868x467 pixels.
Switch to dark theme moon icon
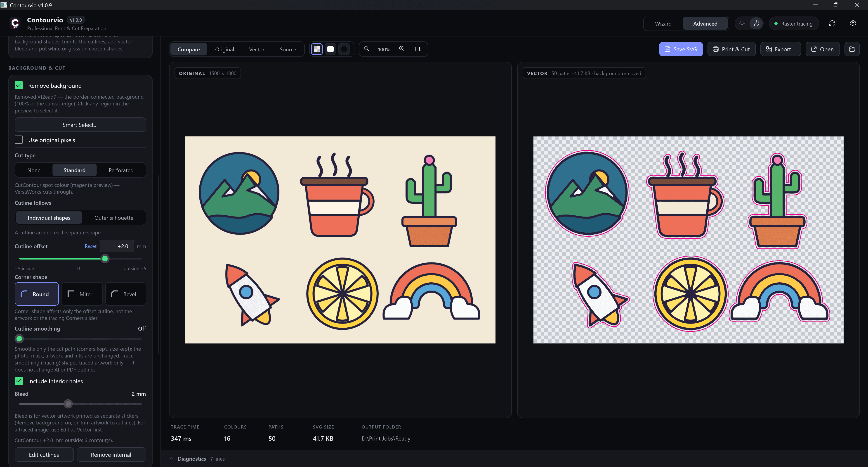(756, 24)
